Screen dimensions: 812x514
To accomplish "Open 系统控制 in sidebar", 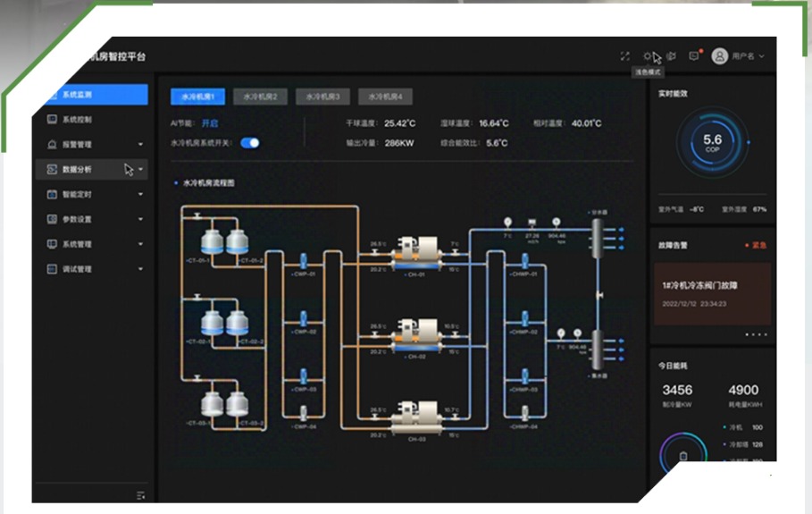I will pos(76,120).
